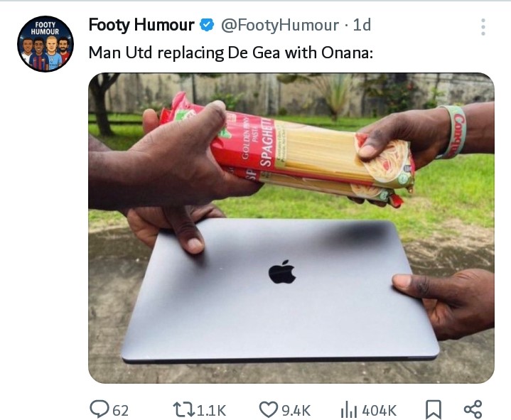
Task: Click the 9.4K likes count
Action: 296,411
